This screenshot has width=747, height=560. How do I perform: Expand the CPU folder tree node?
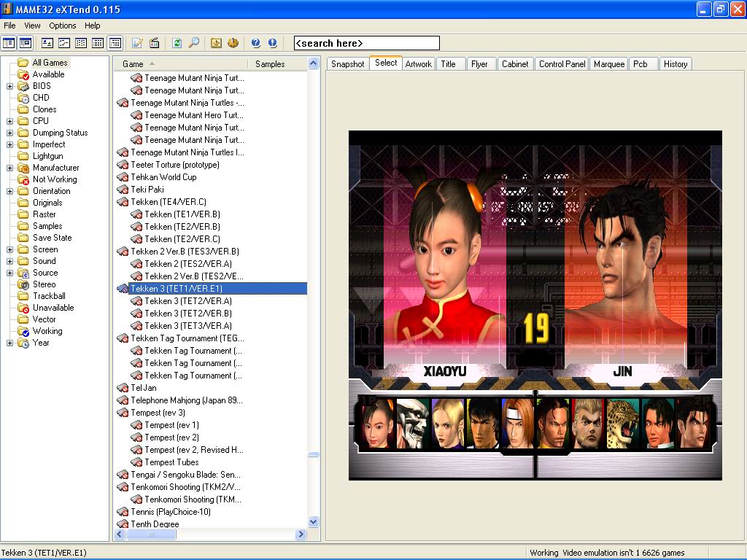(x=9, y=122)
